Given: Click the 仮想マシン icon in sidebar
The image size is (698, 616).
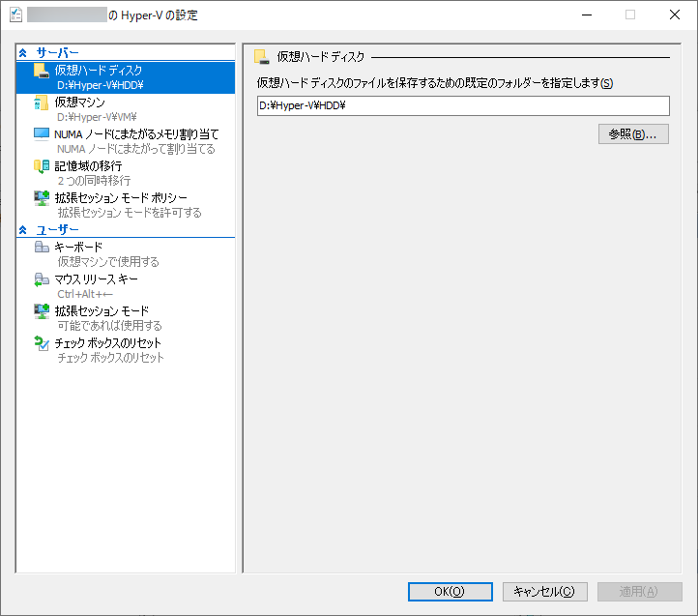Looking at the screenshot, I should [x=42, y=103].
